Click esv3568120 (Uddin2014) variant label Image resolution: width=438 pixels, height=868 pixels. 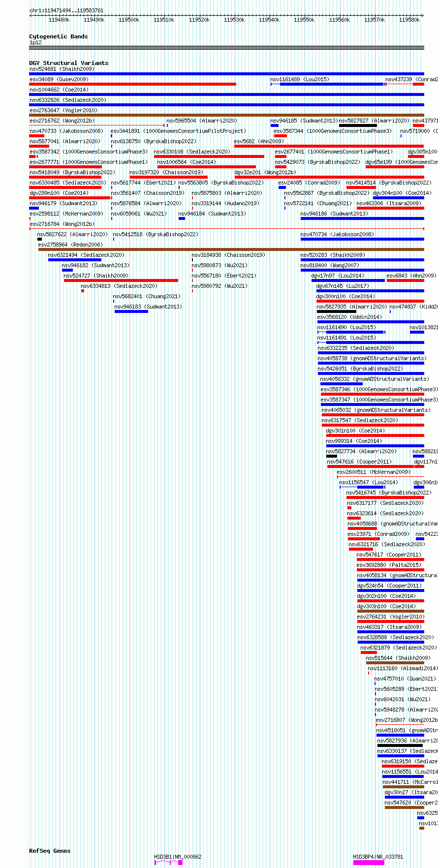[349, 317]
